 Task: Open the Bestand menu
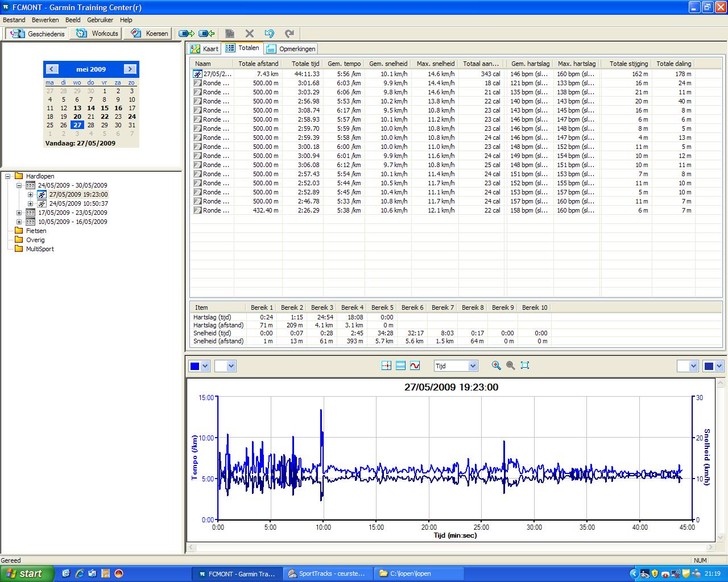pyautogui.click(x=14, y=20)
